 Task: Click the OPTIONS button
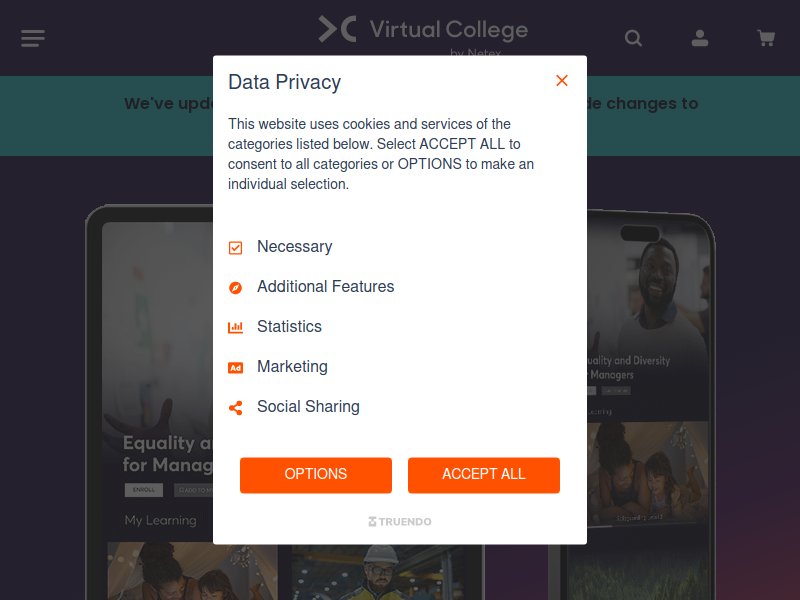(316, 475)
